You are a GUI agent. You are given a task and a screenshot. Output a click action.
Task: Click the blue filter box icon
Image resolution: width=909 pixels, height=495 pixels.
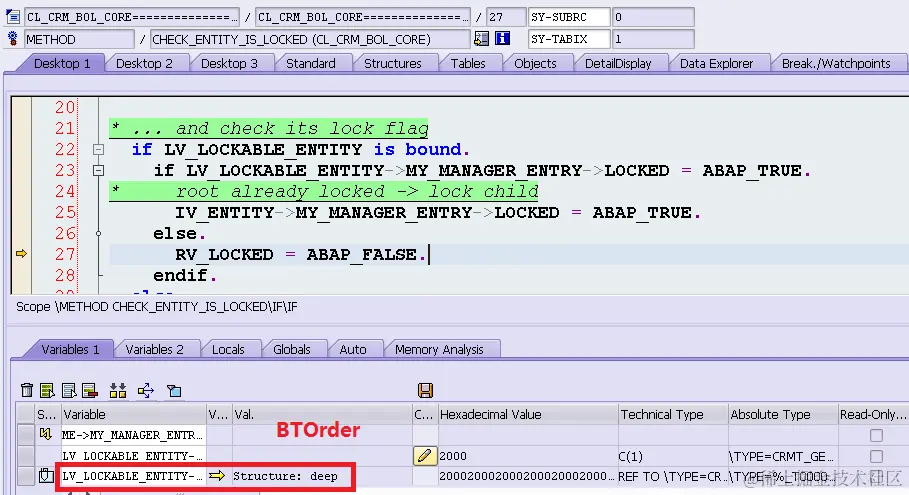[174, 390]
